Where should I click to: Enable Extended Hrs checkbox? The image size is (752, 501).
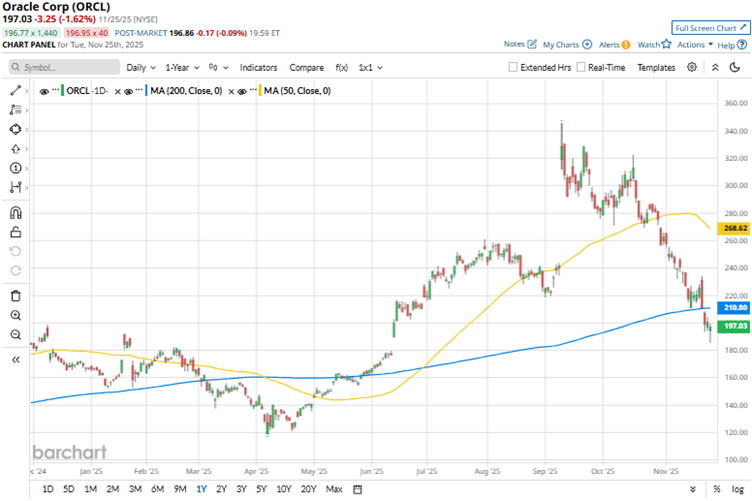coord(513,67)
